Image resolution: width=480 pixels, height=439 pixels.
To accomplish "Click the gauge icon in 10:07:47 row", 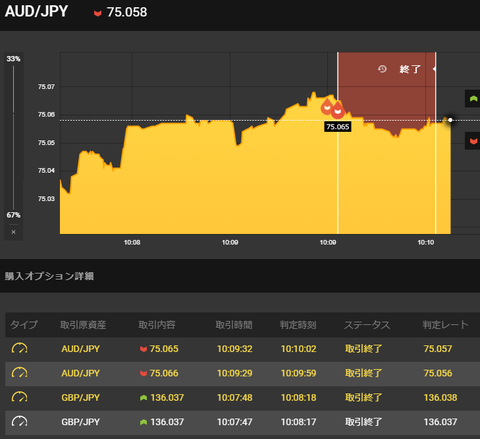I will (19, 421).
